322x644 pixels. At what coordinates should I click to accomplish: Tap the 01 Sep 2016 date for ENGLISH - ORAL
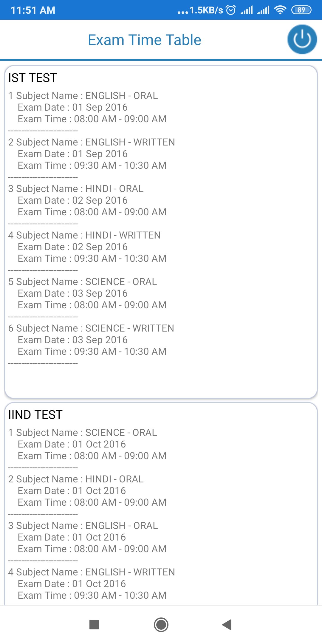[x=100, y=107]
